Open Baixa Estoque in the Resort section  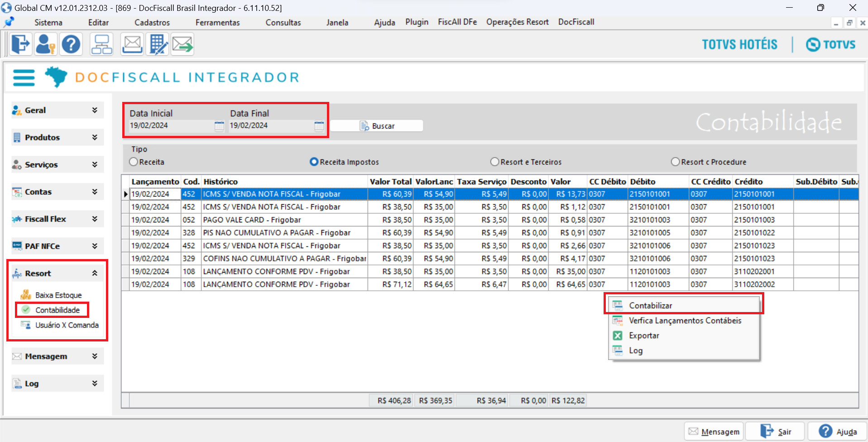tap(58, 295)
